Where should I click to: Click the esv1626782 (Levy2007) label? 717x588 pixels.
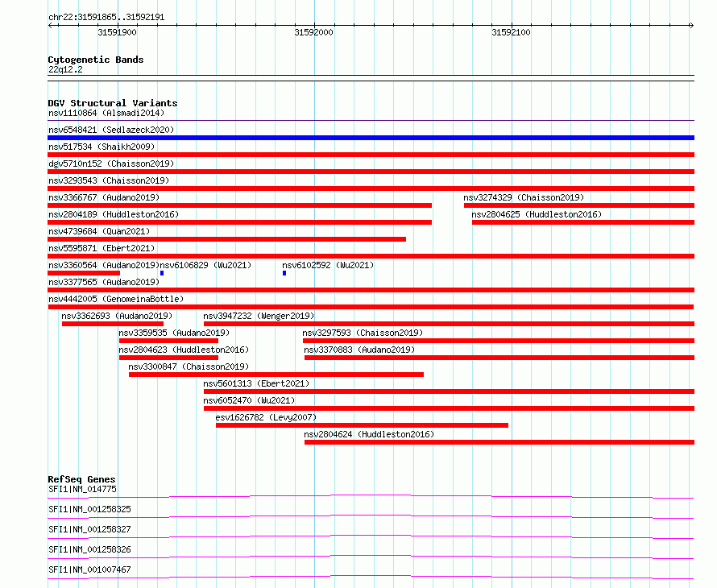tap(266, 417)
